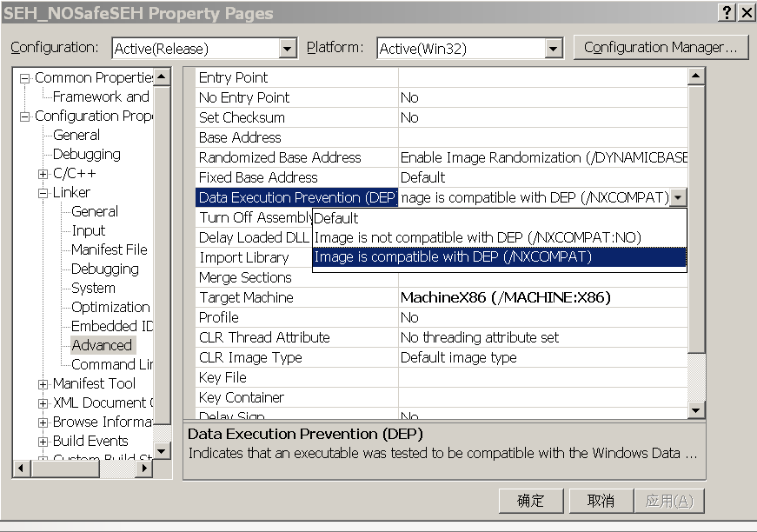
Task: Expand the C/C++ tree node
Action: [x=43, y=174]
